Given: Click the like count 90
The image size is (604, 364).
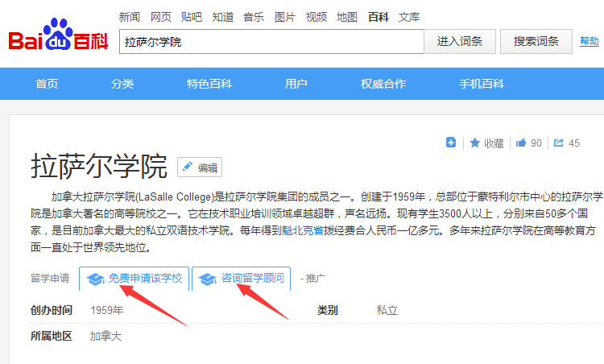Looking at the screenshot, I should click(536, 143).
